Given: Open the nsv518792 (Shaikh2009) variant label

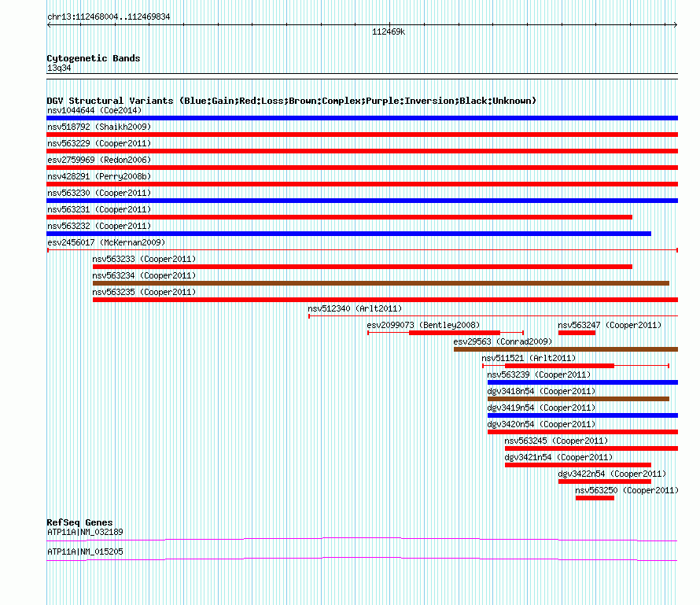Looking at the screenshot, I should pos(99,127).
